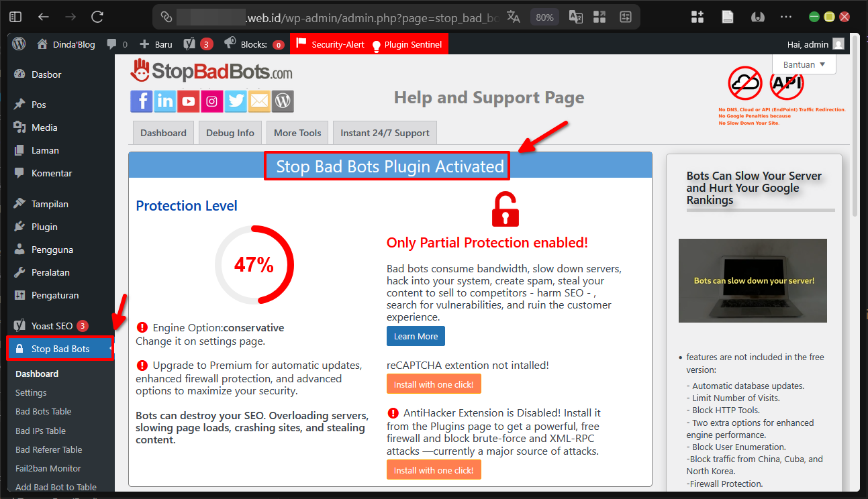Open the Twitter icon in the plugin header
868x499 pixels.
(x=236, y=101)
